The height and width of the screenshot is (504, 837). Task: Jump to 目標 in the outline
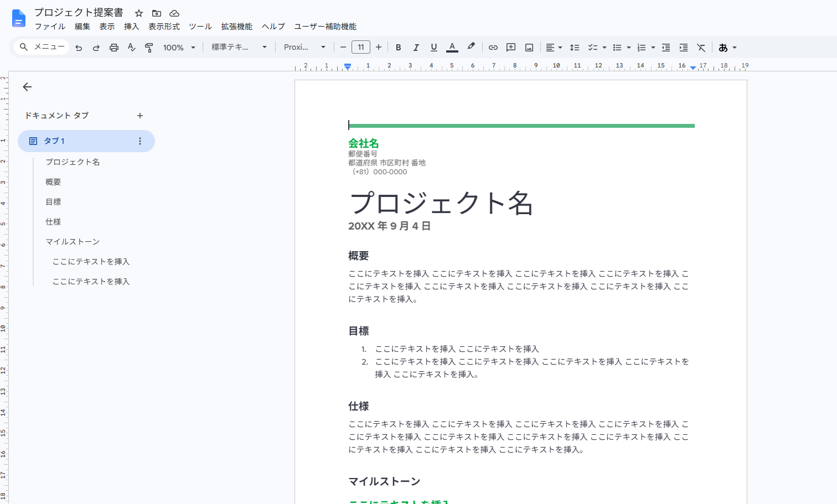pyautogui.click(x=53, y=202)
